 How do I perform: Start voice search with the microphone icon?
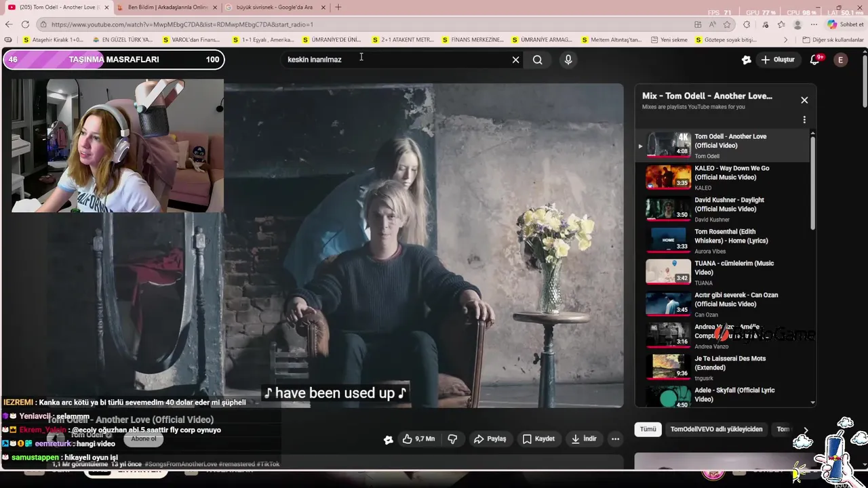coord(568,60)
